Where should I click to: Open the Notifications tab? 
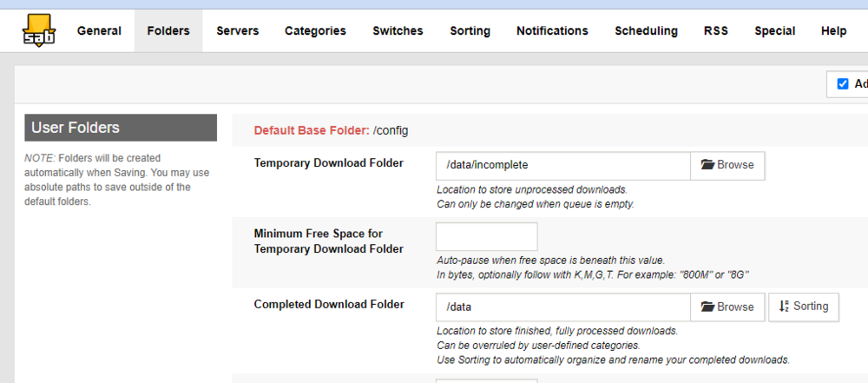click(x=552, y=31)
